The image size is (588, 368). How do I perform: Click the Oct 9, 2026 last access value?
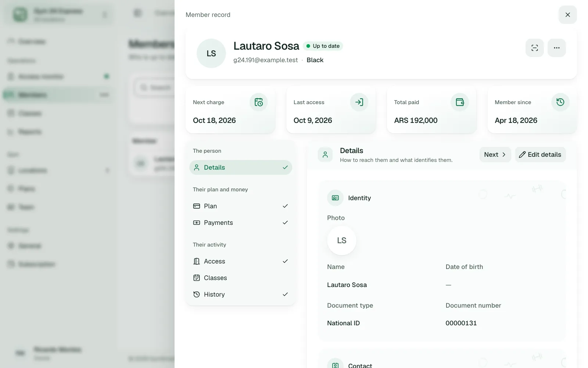point(313,120)
